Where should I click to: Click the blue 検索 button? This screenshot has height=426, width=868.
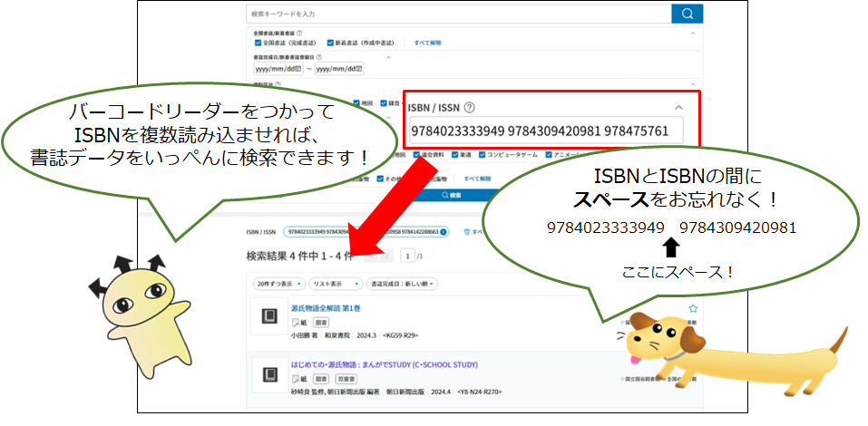tap(452, 195)
